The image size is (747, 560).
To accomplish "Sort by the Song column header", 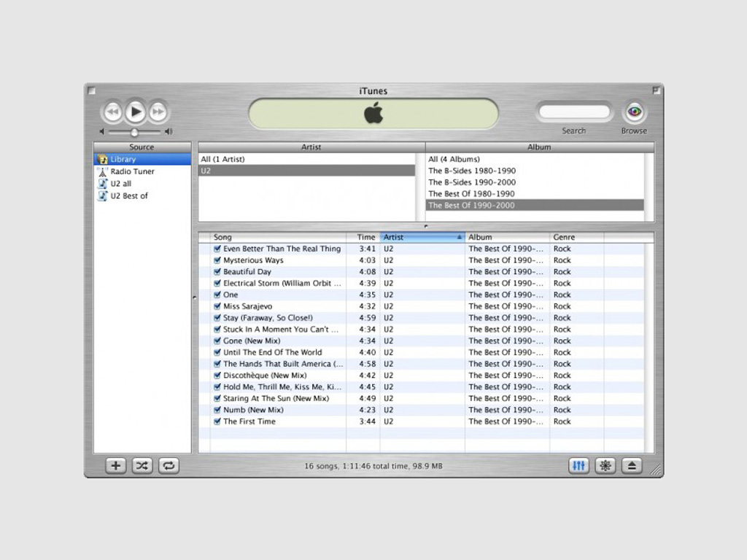I will (278, 237).
